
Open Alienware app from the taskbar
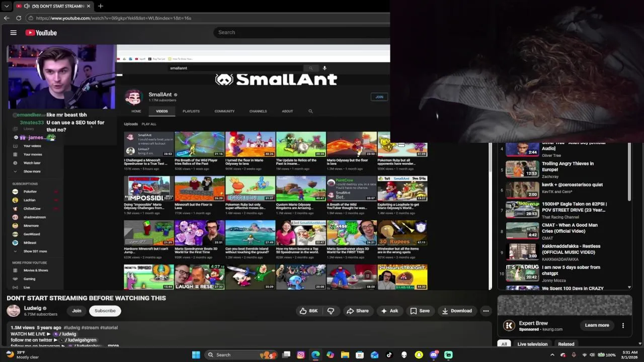pyautogui.click(x=404, y=355)
